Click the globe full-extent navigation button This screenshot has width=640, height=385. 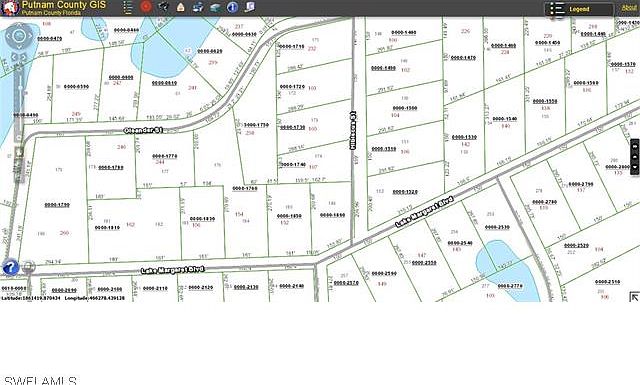coord(19,36)
